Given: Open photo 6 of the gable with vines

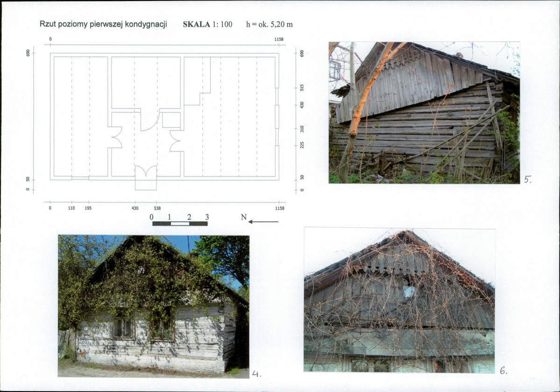Looking at the screenshot, I should tap(399, 300).
